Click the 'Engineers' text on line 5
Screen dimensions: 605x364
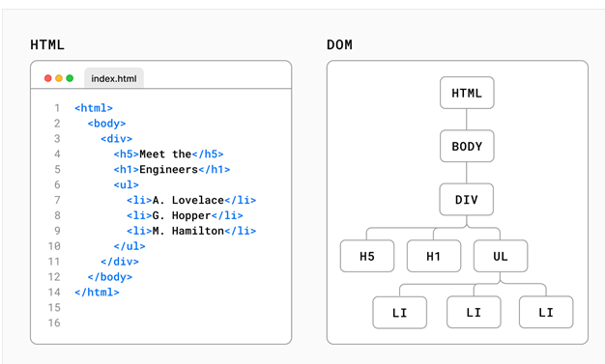point(168,169)
